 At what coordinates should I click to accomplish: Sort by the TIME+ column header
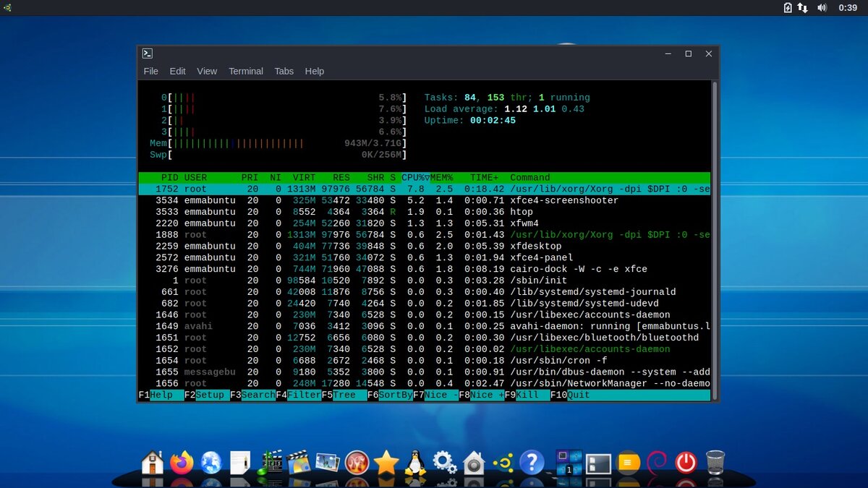point(484,178)
